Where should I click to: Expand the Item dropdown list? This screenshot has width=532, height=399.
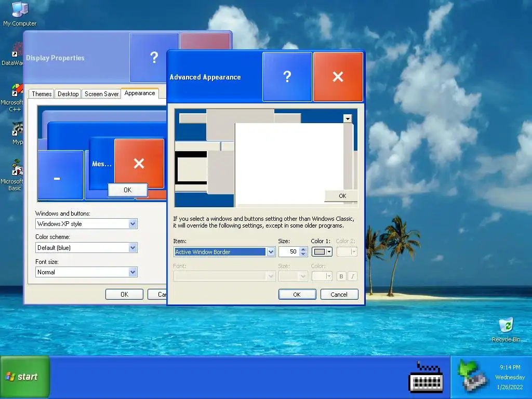271,252
